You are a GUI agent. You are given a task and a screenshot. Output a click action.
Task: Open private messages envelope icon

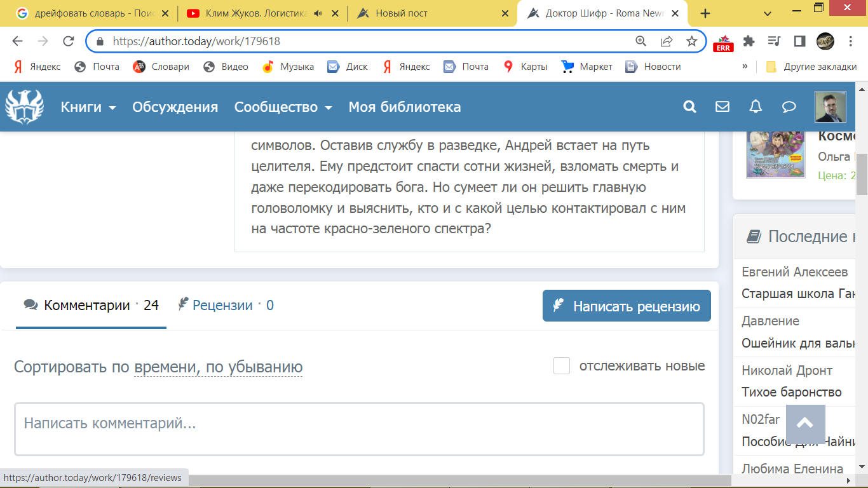[722, 107]
